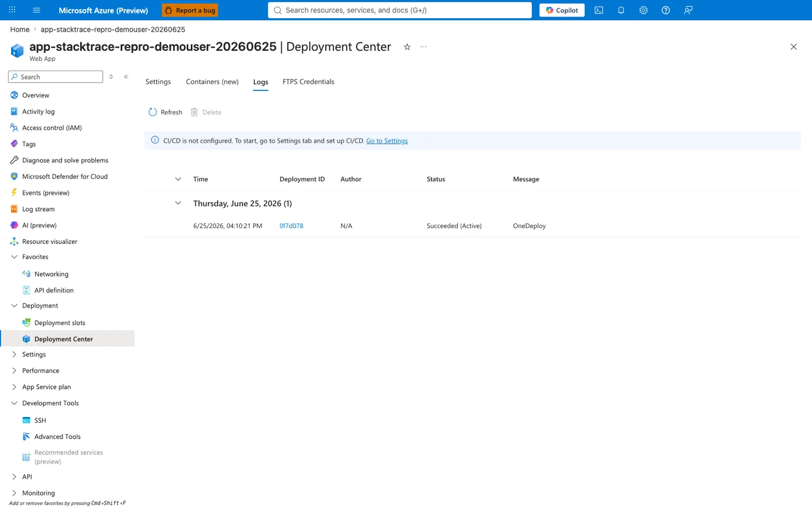Toggle the sidebar expand/collapse all arrows

pyautogui.click(x=111, y=77)
